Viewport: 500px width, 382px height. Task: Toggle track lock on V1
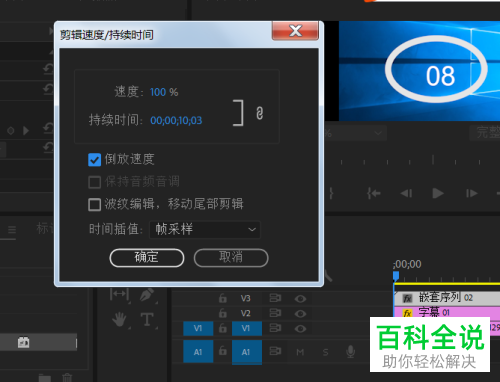223,328
